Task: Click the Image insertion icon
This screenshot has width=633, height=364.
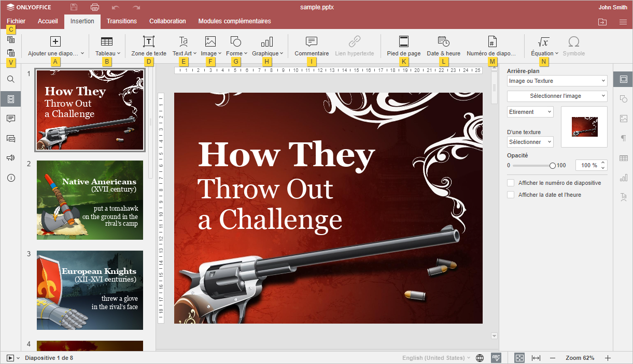Action: pyautogui.click(x=210, y=42)
